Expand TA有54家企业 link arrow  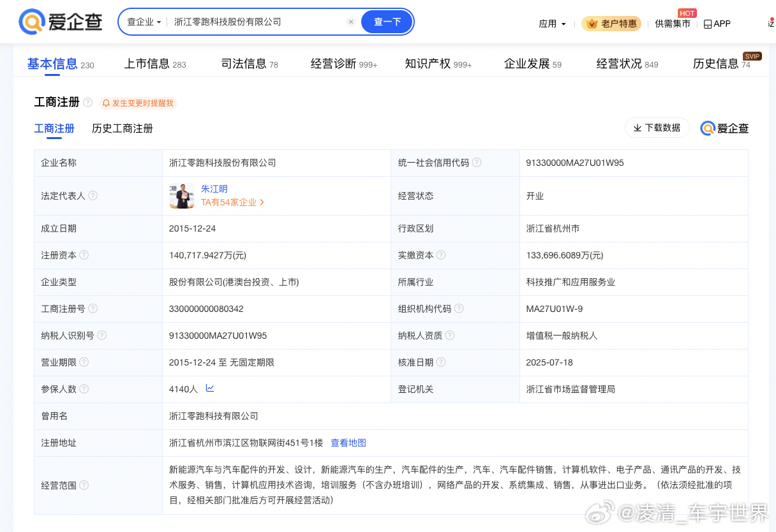[x=262, y=202]
